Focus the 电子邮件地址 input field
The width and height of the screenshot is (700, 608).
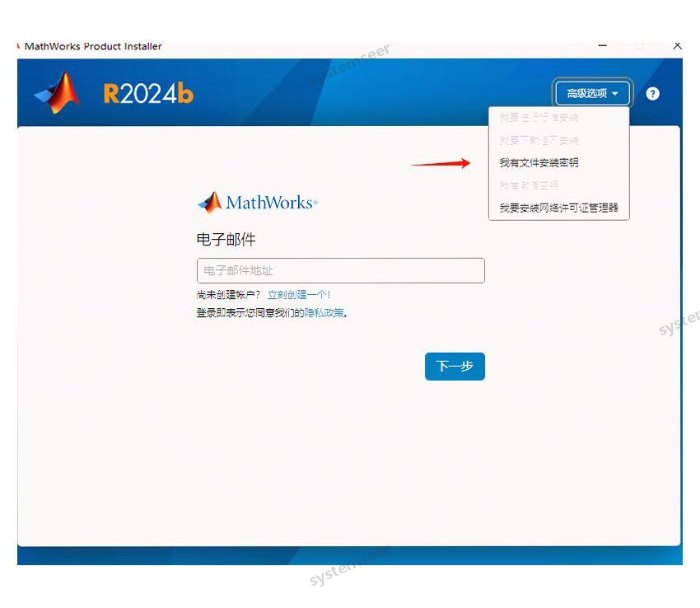pos(341,270)
